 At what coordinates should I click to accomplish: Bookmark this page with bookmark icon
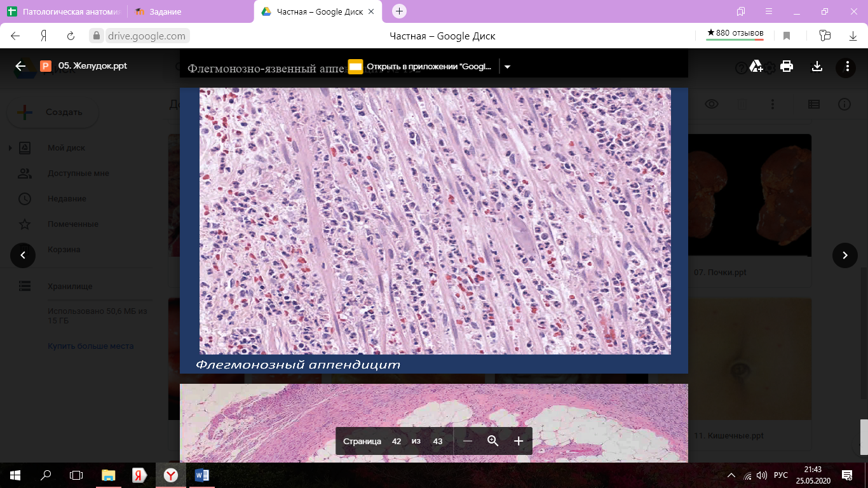tap(787, 36)
